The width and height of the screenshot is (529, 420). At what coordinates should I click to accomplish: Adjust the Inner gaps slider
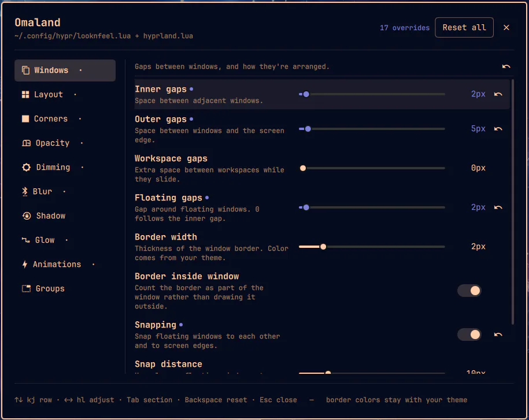(372, 94)
